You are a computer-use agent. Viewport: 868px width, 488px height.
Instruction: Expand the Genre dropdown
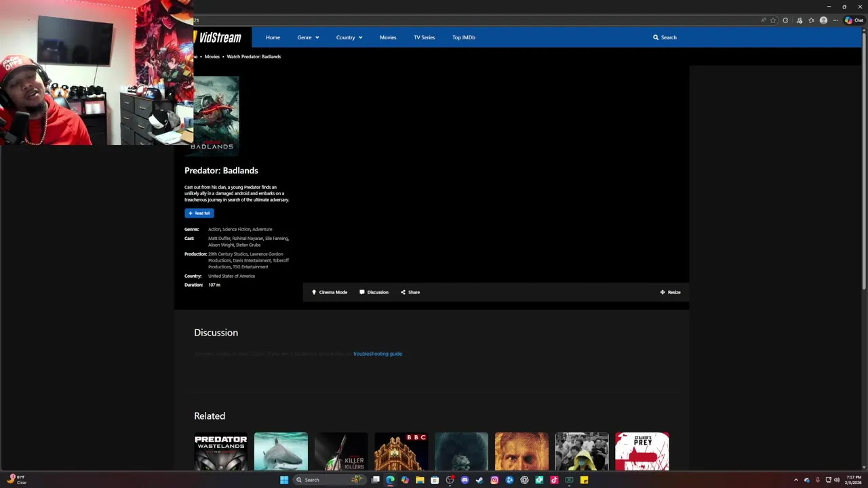point(308,37)
